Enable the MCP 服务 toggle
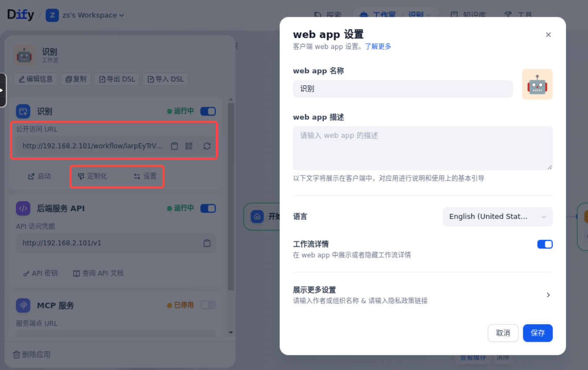The image size is (588, 370). click(207, 305)
